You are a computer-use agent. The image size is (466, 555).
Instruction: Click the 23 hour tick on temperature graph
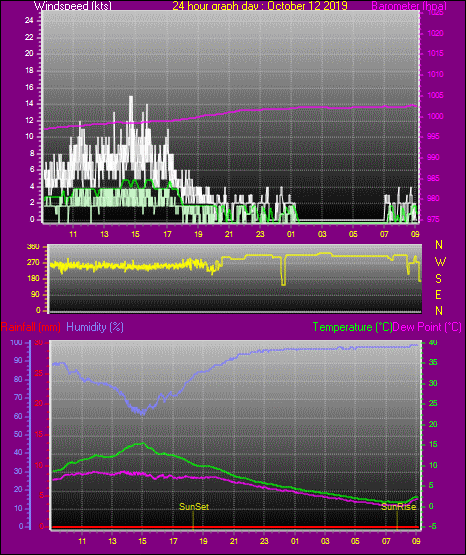pyautogui.click(x=264, y=541)
